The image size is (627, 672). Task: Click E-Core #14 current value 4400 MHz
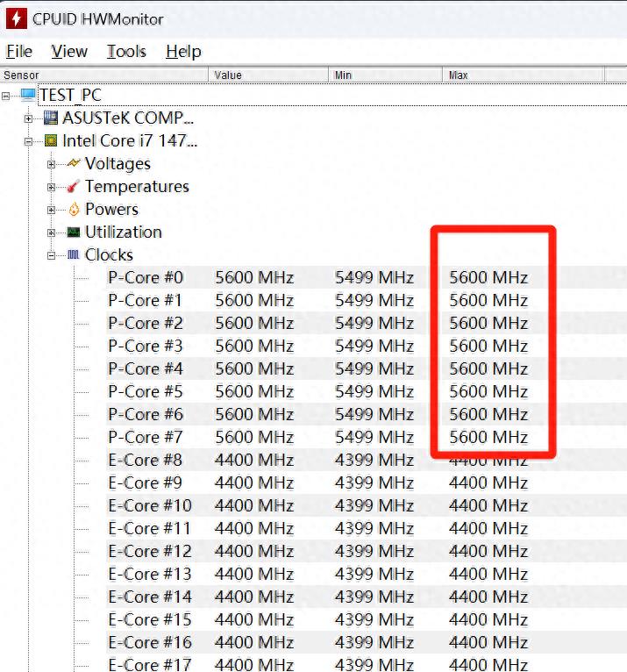click(254, 597)
